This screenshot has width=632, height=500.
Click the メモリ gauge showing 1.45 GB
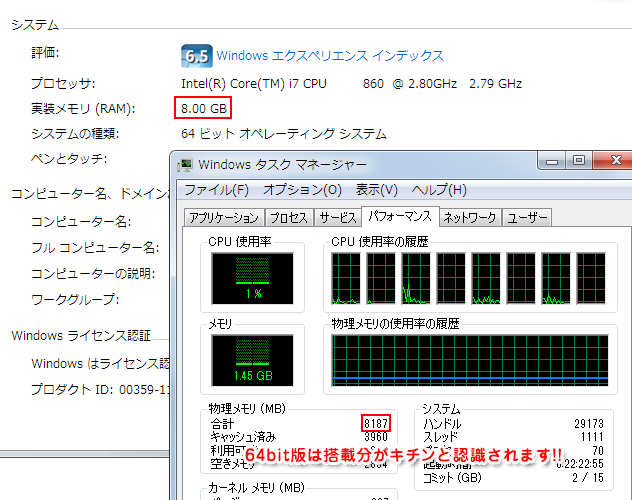pyautogui.click(x=252, y=361)
